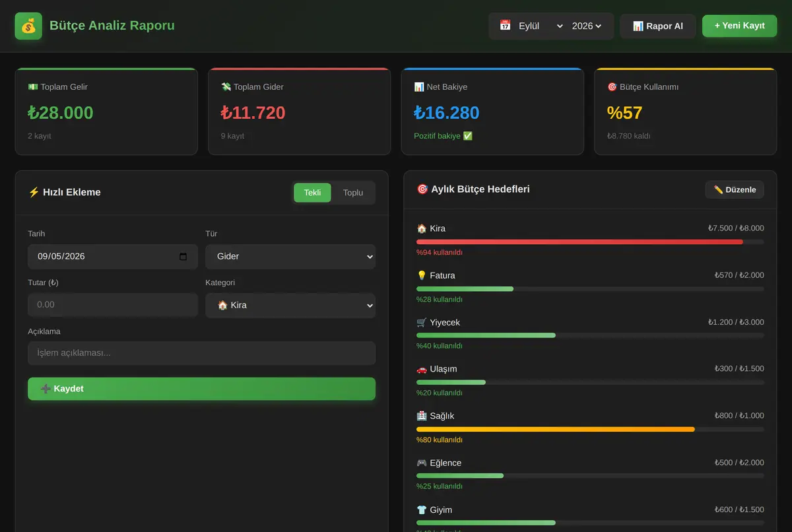Click the t-shirt icon next to Giyim

tap(422, 510)
